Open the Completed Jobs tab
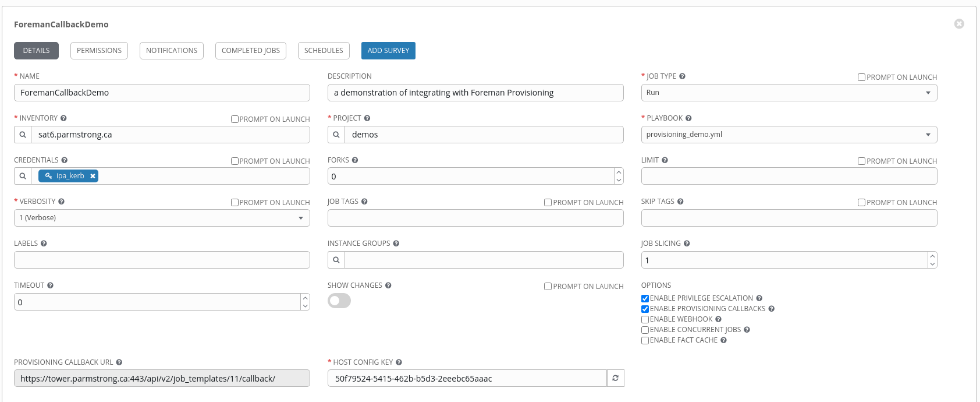Screen dimensions: 980x402 [x=250, y=51]
